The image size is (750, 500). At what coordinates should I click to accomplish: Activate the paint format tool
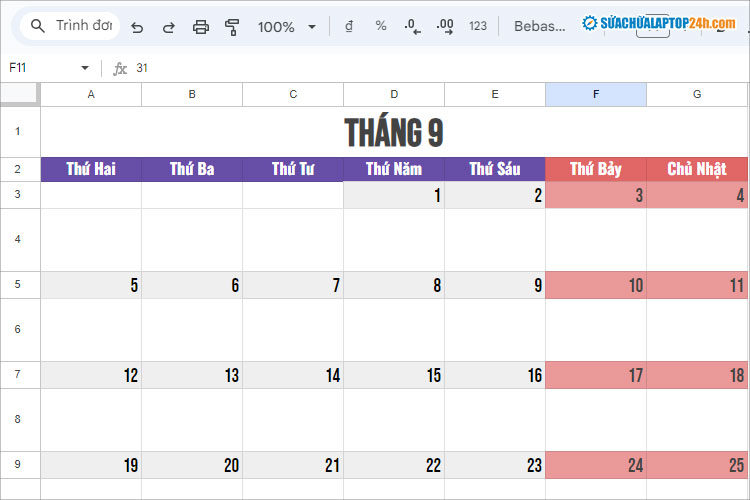point(232,27)
